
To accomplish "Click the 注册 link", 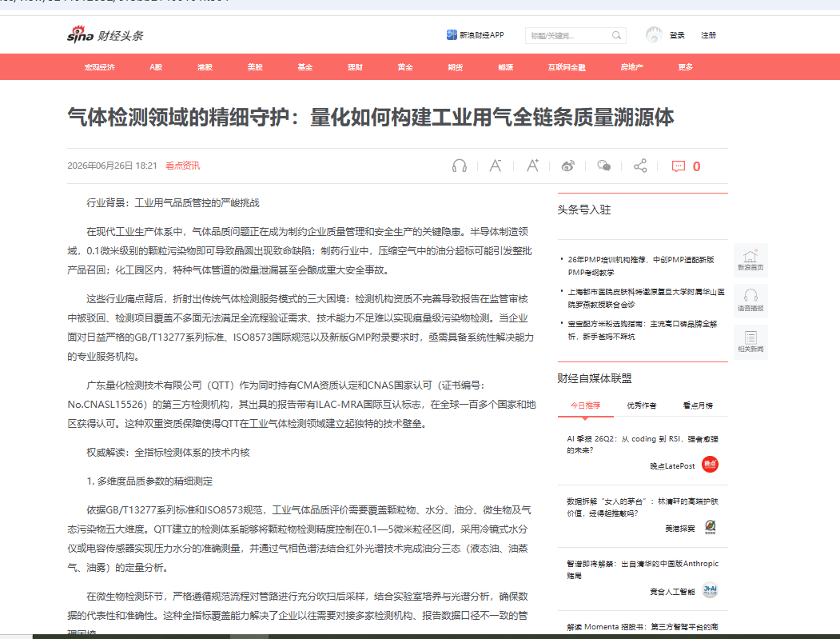I will (x=708, y=35).
